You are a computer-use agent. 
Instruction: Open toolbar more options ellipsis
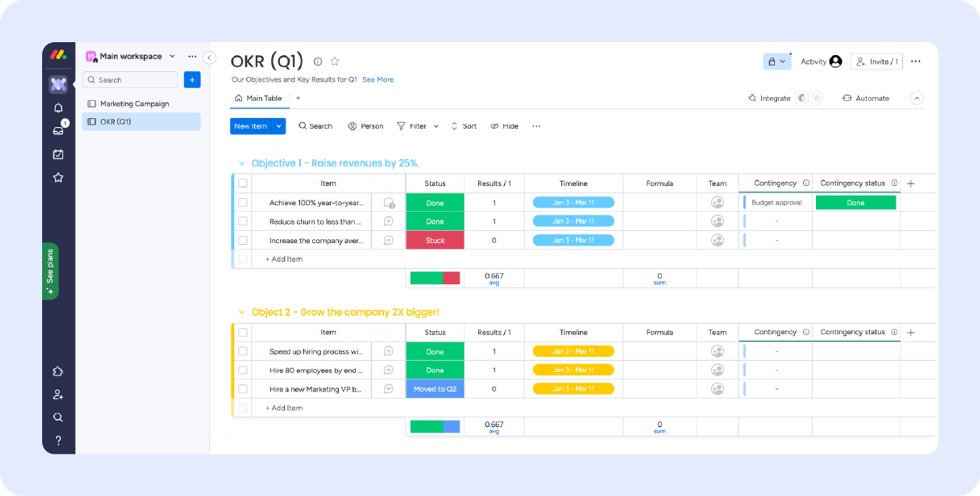click(x=537, y=126)
